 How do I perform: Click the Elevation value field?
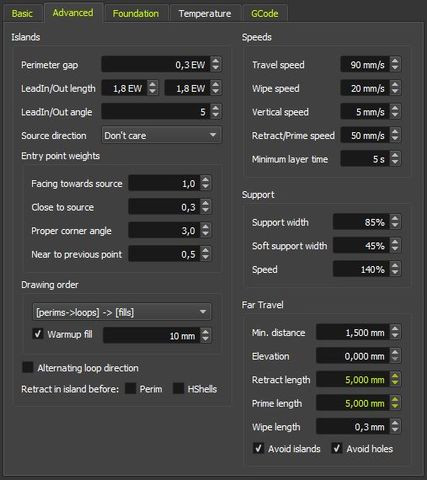(352, 356)
